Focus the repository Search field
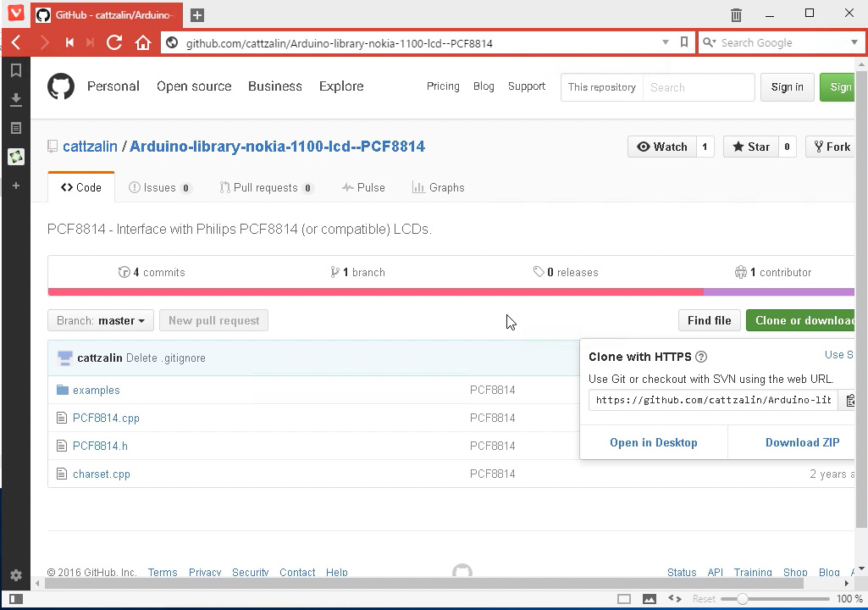This screenshot has height=610, width=868. (699, 87)
